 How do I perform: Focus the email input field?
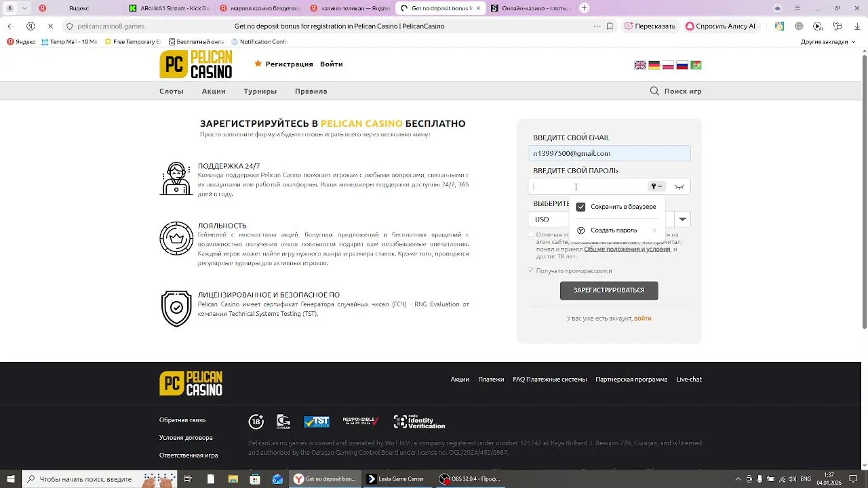(x=609, y=153)
